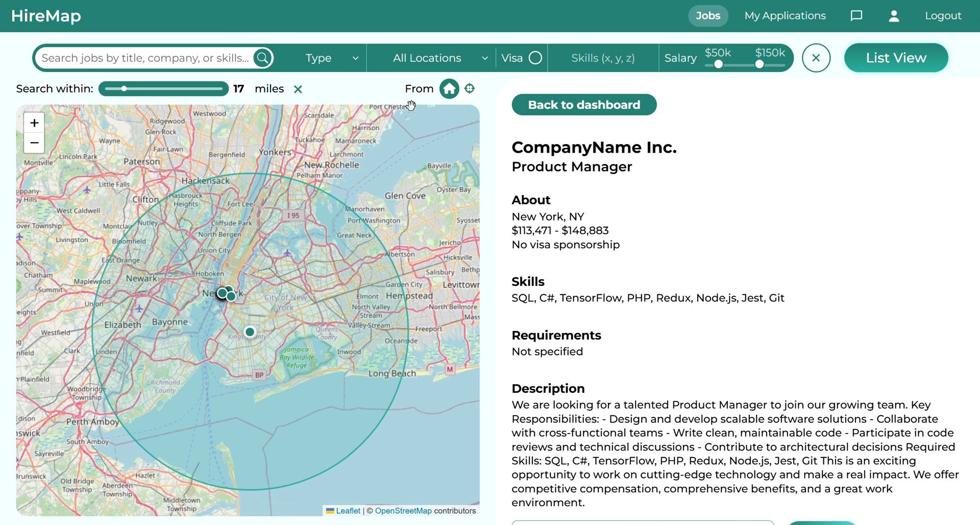Open the user profile icon
The width and height of the screenshot is (980, 525).
[894, 16]
